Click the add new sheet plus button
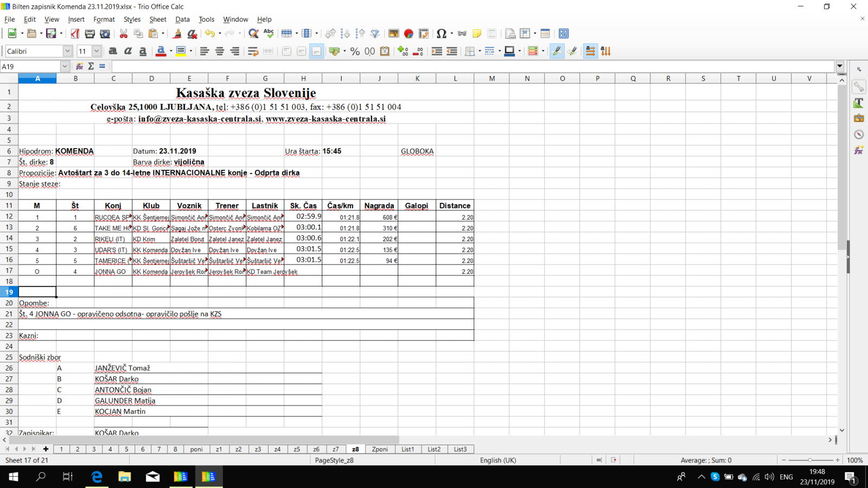Viewport: 868px width, 488px height. [x=46, y=449]
